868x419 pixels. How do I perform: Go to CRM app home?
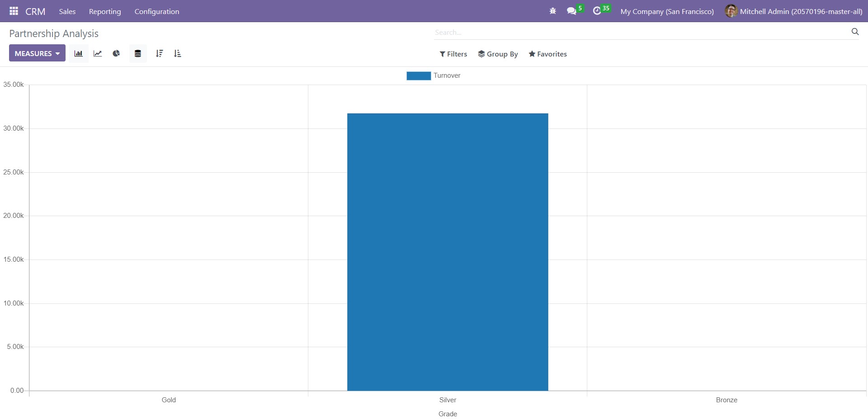35,11
